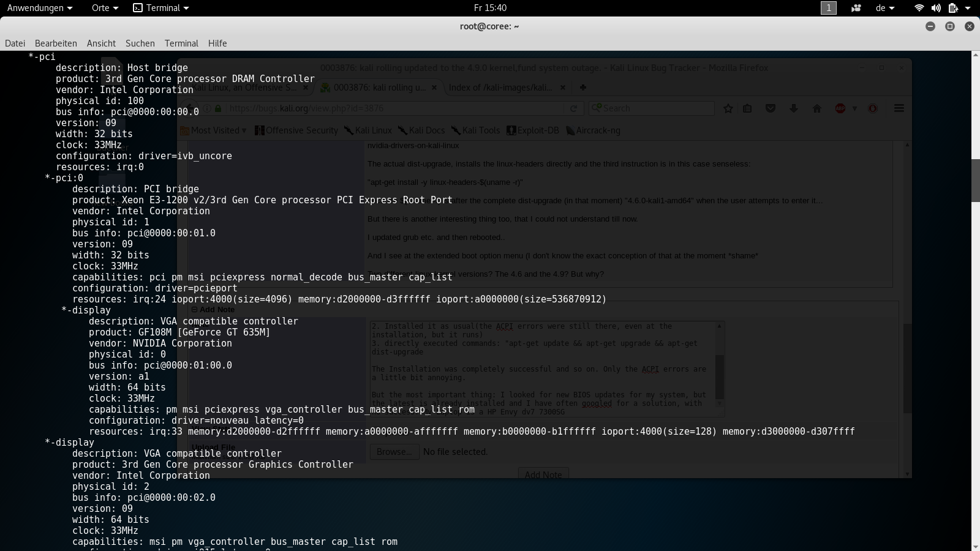Click the Firefox bookmark star icon
Image resolution: width=980 pixels, height=551 pixels.
[728, 108]
